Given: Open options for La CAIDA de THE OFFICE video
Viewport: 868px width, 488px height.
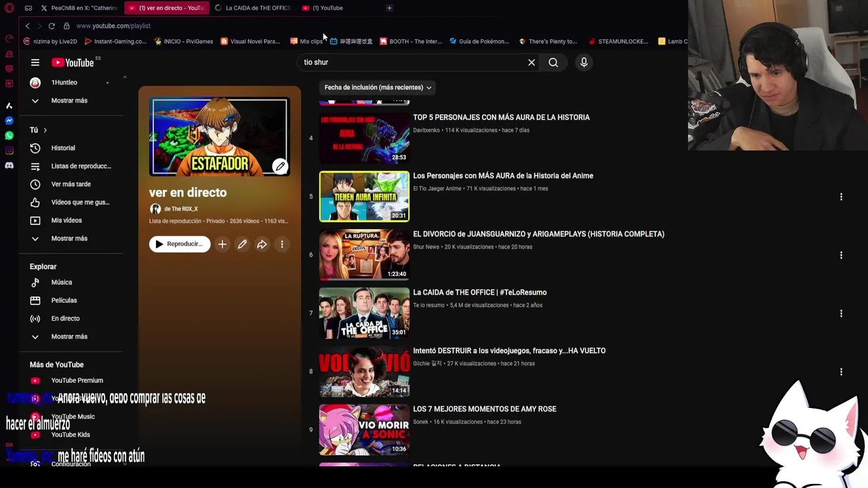Looking at the screenshot, I should (841, 313).
